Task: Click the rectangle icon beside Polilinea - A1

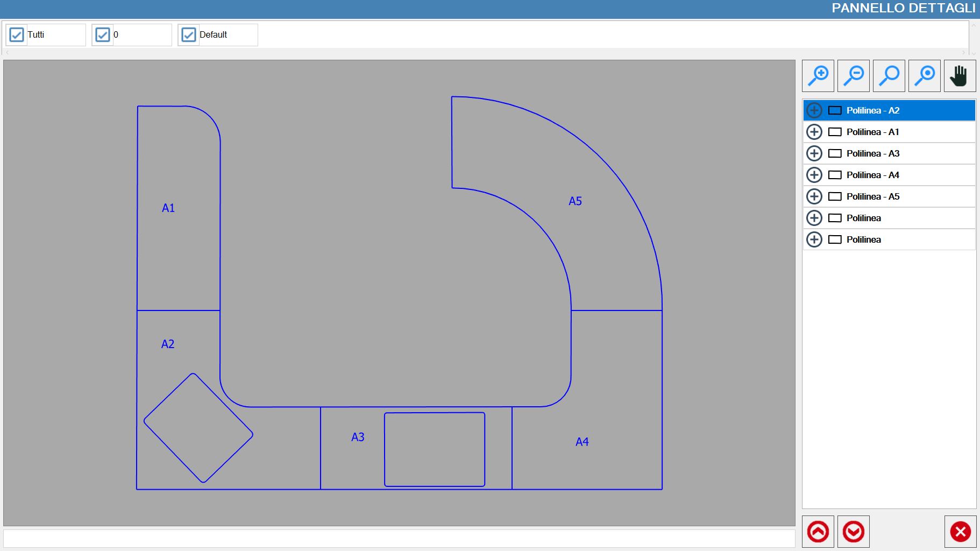Action: (x=835, y=132)
